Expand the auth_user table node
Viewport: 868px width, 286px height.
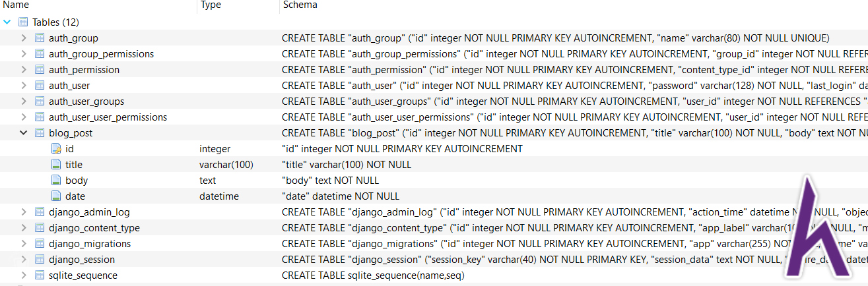click(24, 86)
